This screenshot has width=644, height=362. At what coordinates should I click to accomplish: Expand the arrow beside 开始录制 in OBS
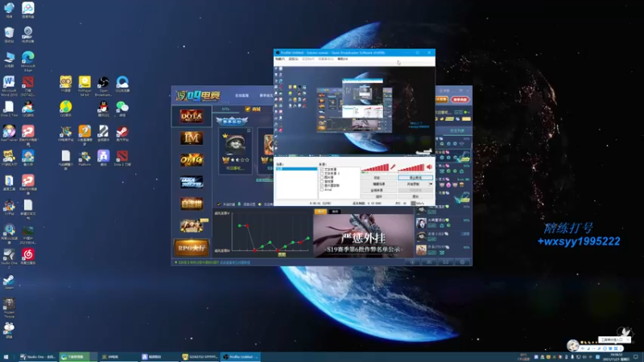pyautogui.click(x=431, y=184)
